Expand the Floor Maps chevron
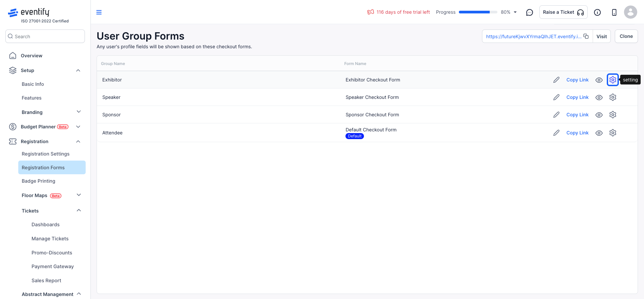The height and width of the screenshot is (299, 644). (79, 195)
